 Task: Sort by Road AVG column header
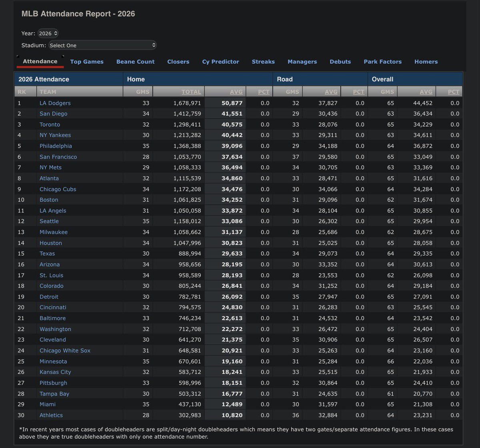pyautogui.click(x=331, y=92)
